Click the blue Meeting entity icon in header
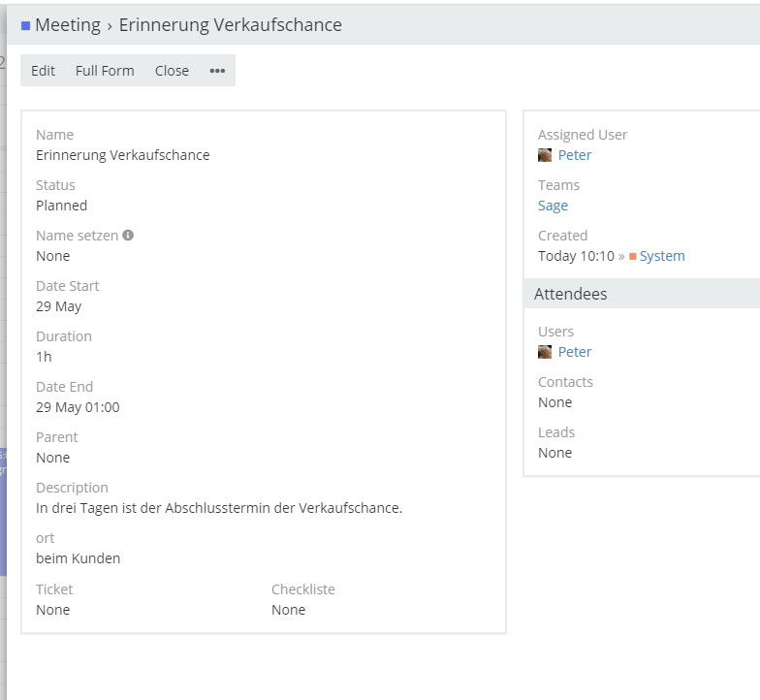The height and width of the screenshot is (700, 760). (25, 26)
